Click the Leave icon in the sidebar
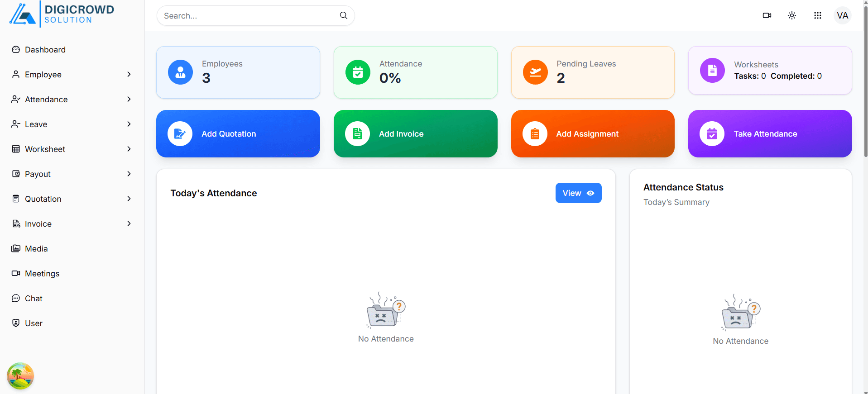The width and height of the screenshot is (868, 394). 16,124
